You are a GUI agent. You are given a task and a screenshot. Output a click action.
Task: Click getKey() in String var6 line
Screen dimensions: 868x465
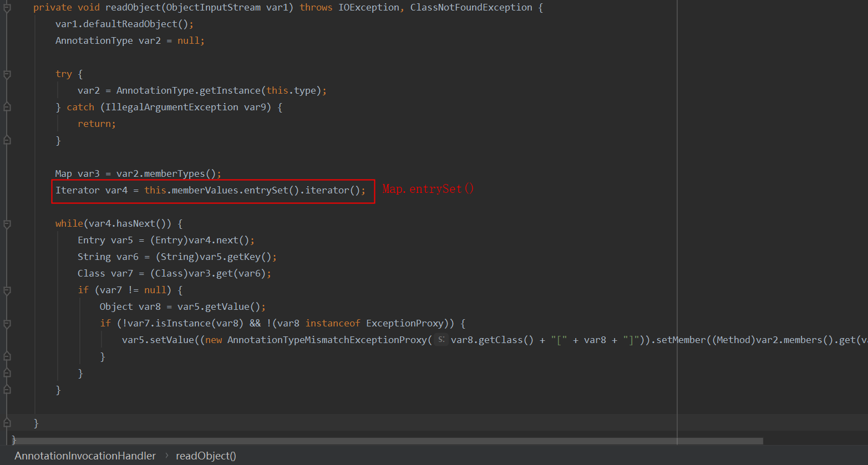(250, 257)
